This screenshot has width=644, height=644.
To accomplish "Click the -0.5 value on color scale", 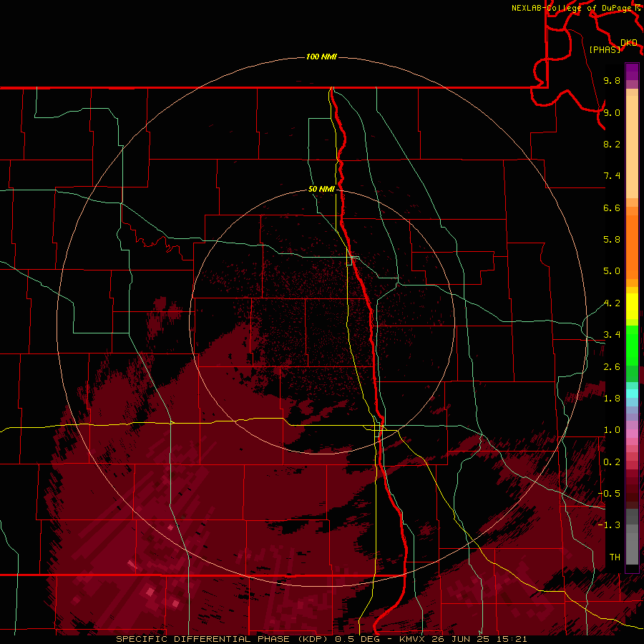I will click(x=610, y=494).
